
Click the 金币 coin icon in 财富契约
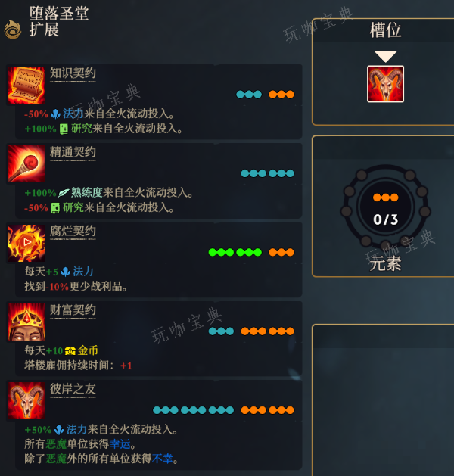tap(70, 351)
